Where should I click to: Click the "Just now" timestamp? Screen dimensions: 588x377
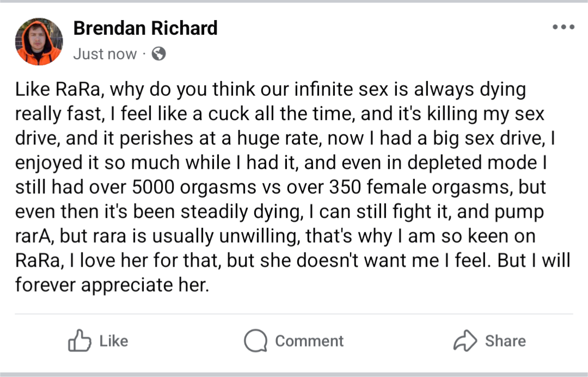tap(105, 54)
